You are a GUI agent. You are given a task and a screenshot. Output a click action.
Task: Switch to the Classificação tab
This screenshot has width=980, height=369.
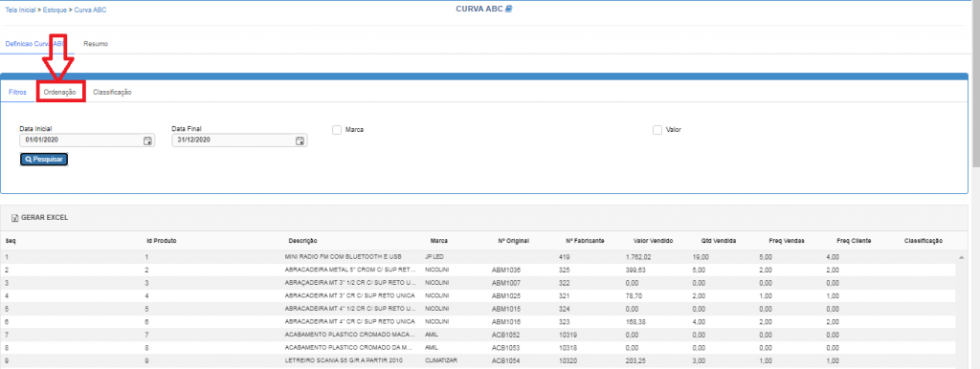(113, 92)
